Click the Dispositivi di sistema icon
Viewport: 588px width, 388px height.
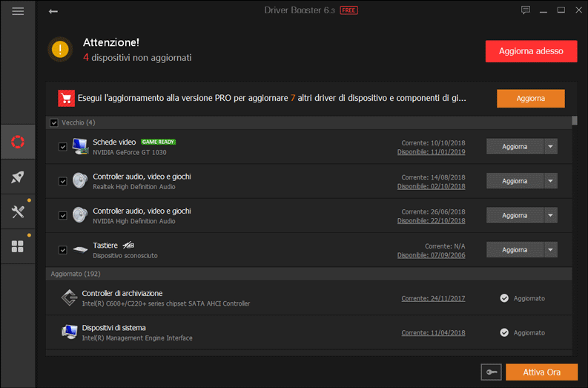coord(70,332)
